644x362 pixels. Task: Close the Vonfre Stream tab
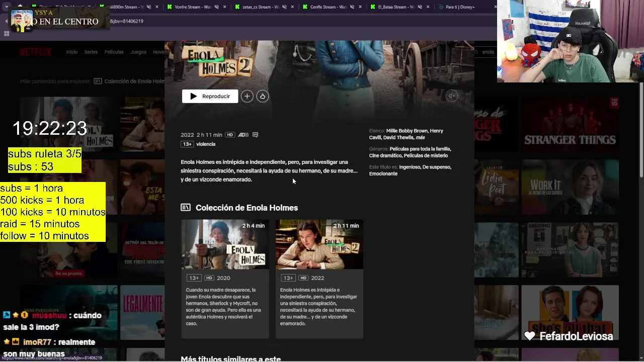pyautogui.click(x=224, y=7)
